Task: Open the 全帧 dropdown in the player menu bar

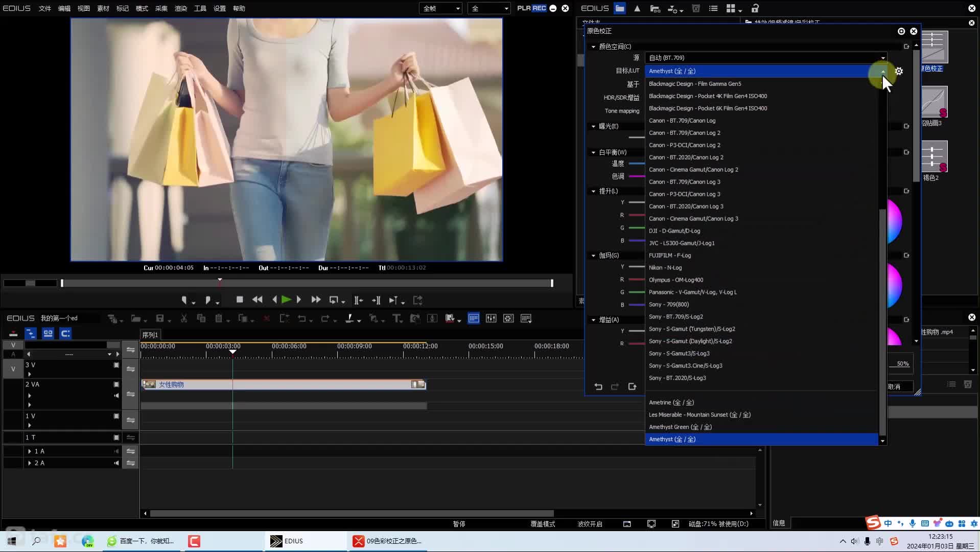Action: point(440,8)
